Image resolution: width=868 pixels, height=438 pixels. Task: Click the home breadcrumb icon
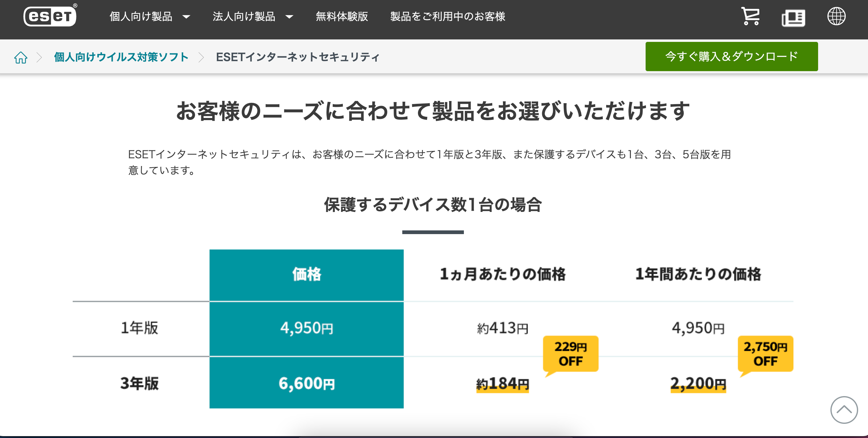(x=21, y=57)
